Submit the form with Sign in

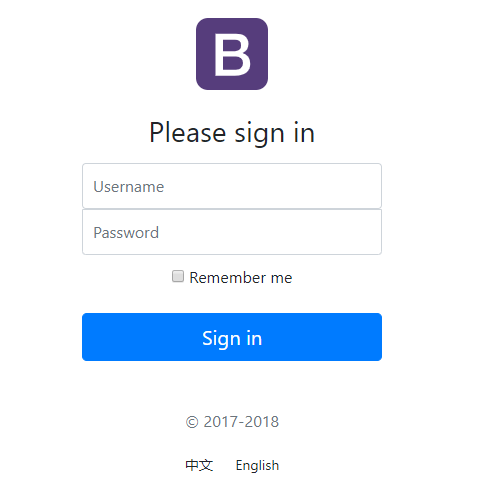click(232, 337)
